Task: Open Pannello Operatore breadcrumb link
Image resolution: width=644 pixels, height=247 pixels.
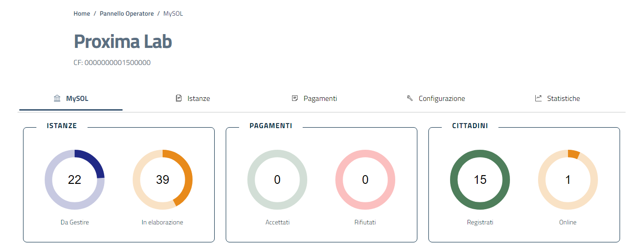Action: [x=127, y=14]
